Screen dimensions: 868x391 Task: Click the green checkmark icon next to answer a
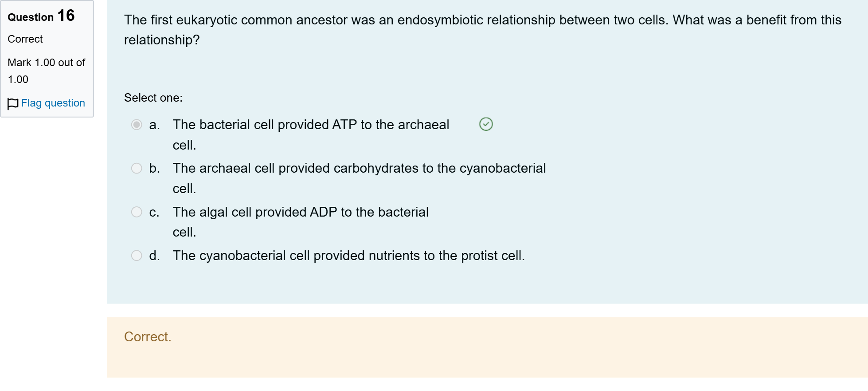(486, 124)
